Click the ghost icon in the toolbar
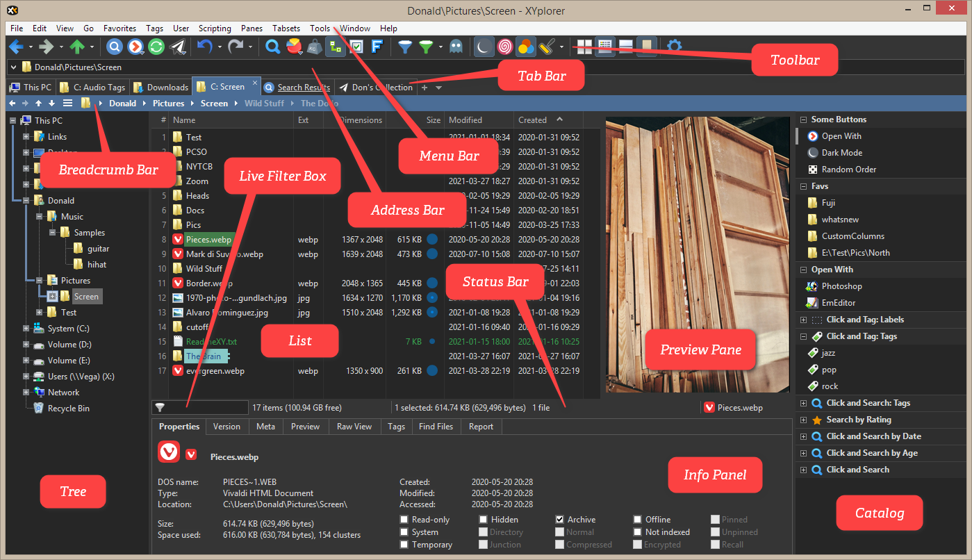The image size is (972, 560). pyautogui.click(x=456, y=47)
